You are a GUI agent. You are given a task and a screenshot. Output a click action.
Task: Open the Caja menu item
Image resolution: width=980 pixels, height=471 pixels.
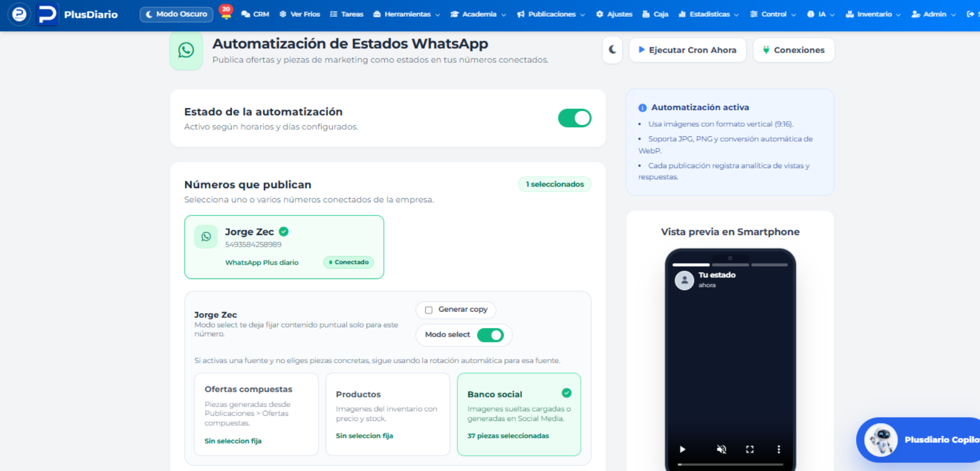click(x=655, y=14)
